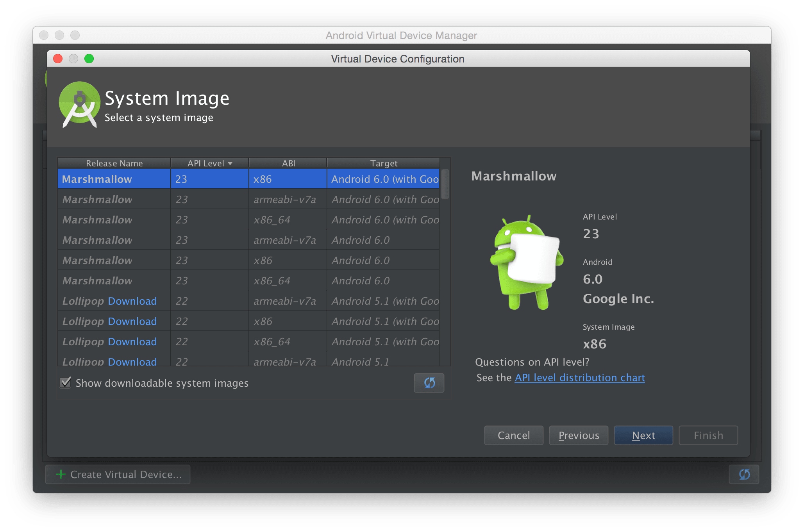
Task: Click the refresh icon in the AVD Manager corner
Action: (744, 474)
